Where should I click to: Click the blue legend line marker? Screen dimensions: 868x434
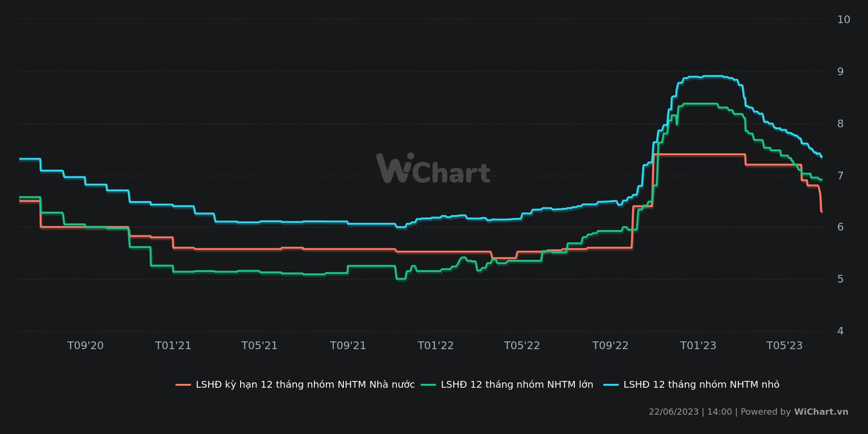pos(611,385)
